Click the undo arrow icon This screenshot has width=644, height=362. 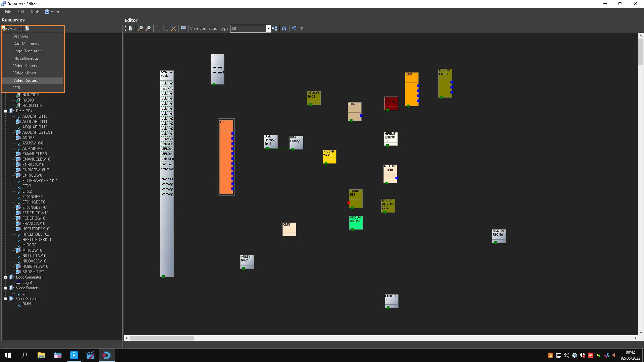point(294,28)
